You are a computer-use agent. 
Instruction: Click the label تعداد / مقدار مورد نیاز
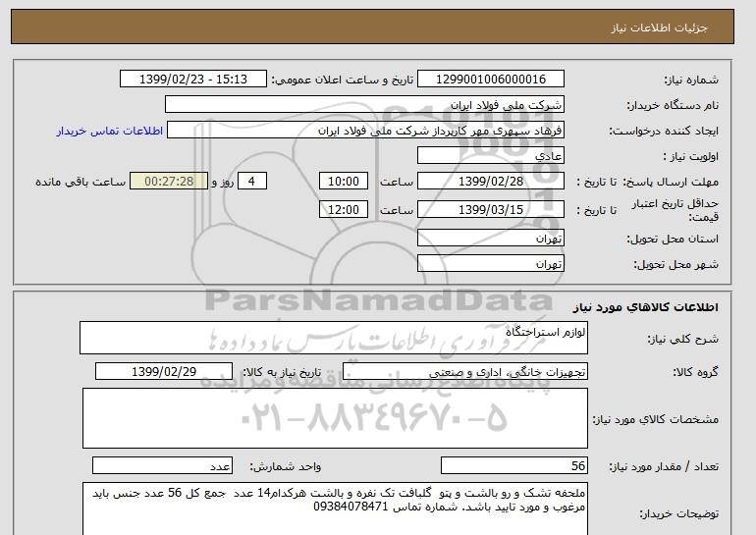click(x=664, y=466)
